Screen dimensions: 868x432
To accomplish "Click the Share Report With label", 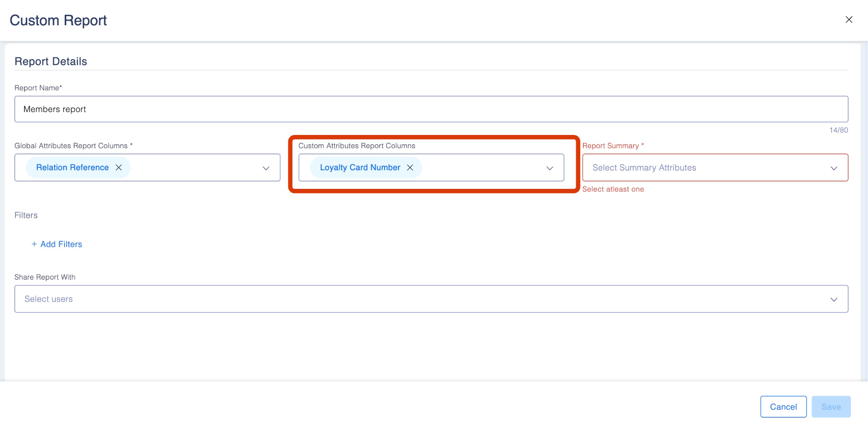I will point(45,277).
